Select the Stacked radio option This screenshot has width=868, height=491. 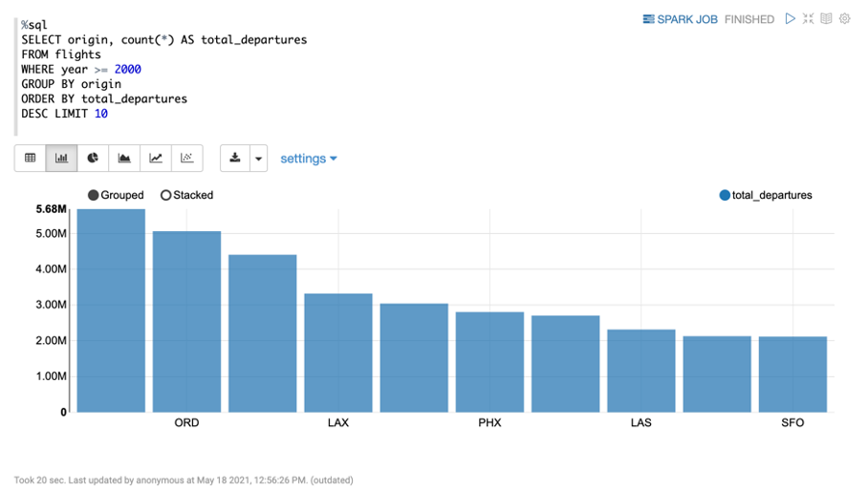click(186, 195)
